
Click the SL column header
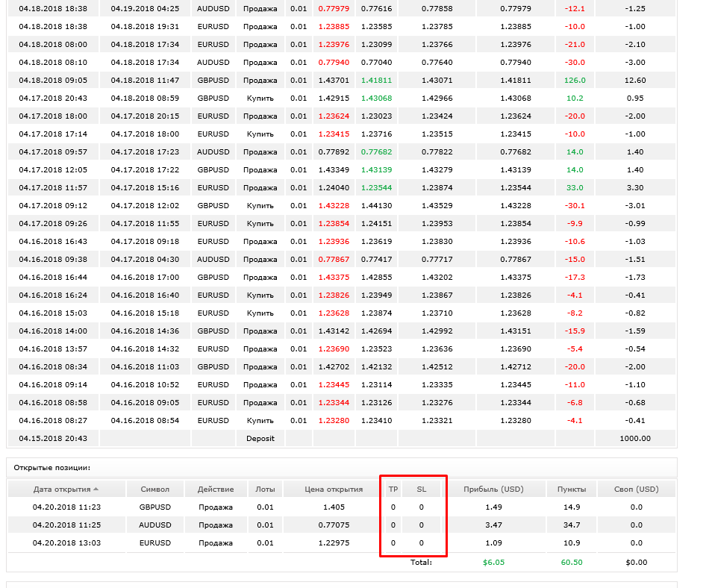422,489
